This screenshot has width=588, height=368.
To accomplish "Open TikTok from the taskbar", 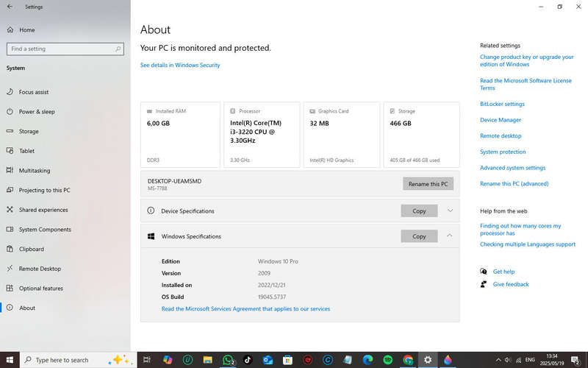I will pos(248,360).
